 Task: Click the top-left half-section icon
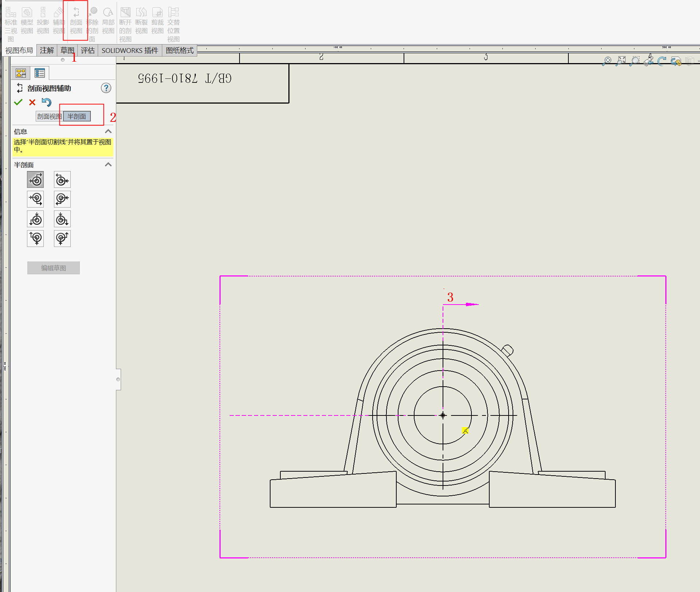coord(35,179)
